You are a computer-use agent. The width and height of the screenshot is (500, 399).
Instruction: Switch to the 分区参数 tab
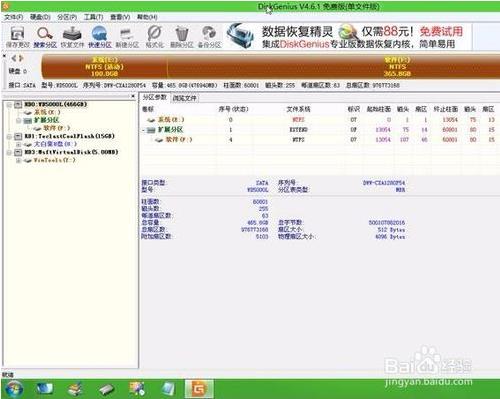click(154, 97)
